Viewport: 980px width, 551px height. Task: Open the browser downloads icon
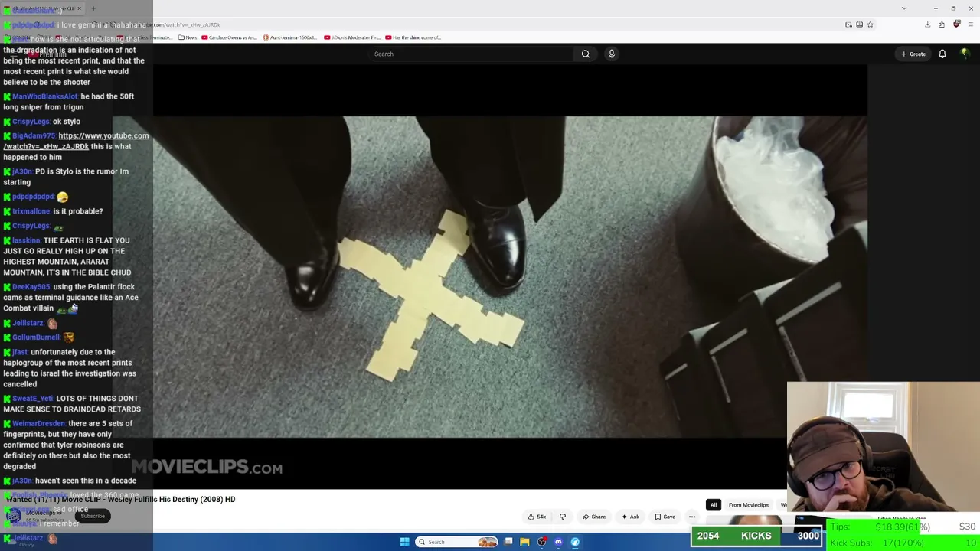(927, 24)
